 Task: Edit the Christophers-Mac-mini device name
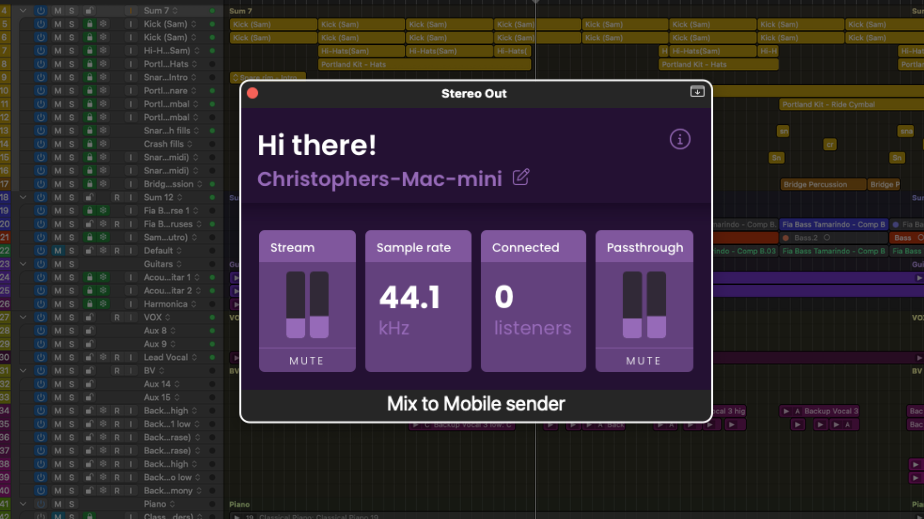[521, 177]
